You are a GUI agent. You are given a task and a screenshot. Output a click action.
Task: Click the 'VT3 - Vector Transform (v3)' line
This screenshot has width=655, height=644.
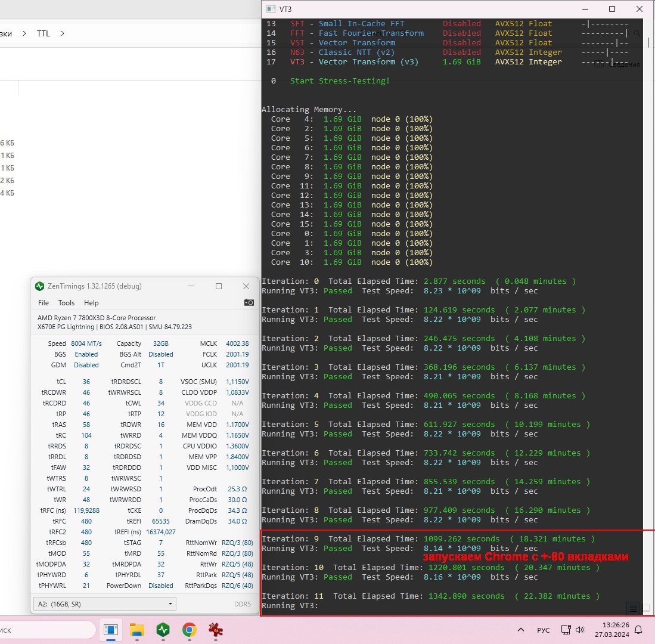tap(354, 62)
